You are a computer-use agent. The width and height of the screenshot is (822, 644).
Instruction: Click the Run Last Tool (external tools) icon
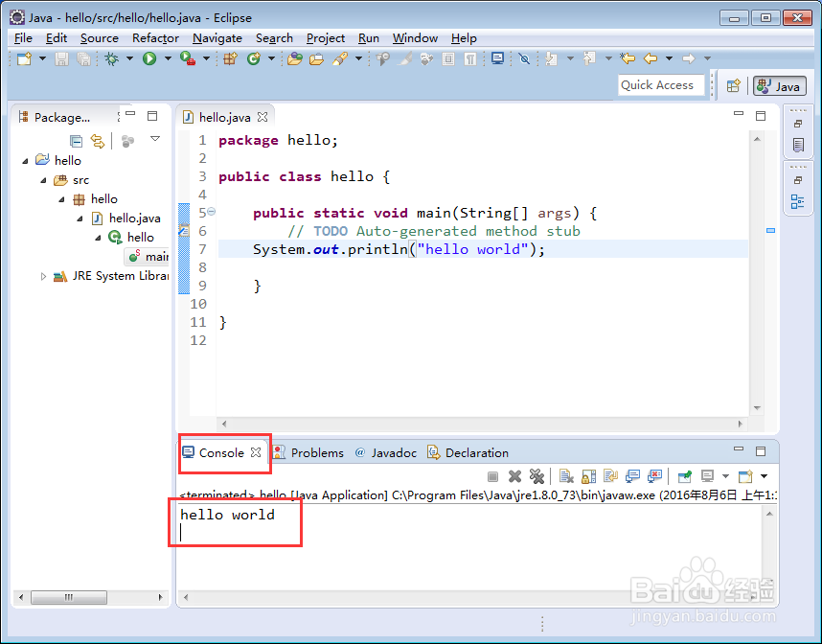(188, 58)
